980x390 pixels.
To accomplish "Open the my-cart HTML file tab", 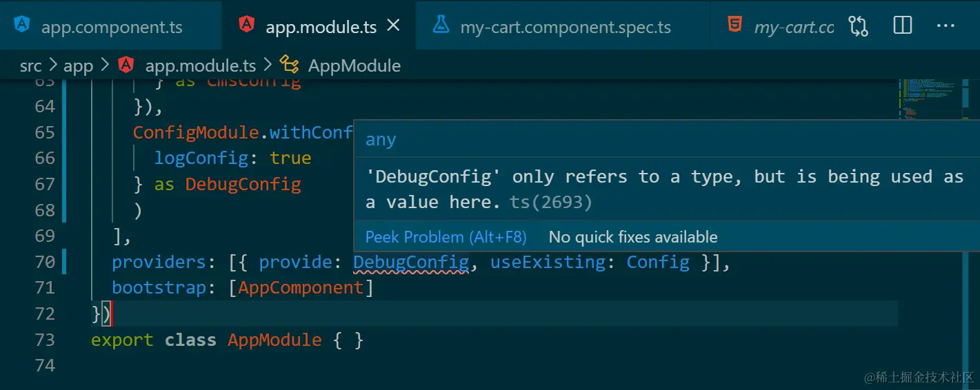I will [x=793, y=27].
